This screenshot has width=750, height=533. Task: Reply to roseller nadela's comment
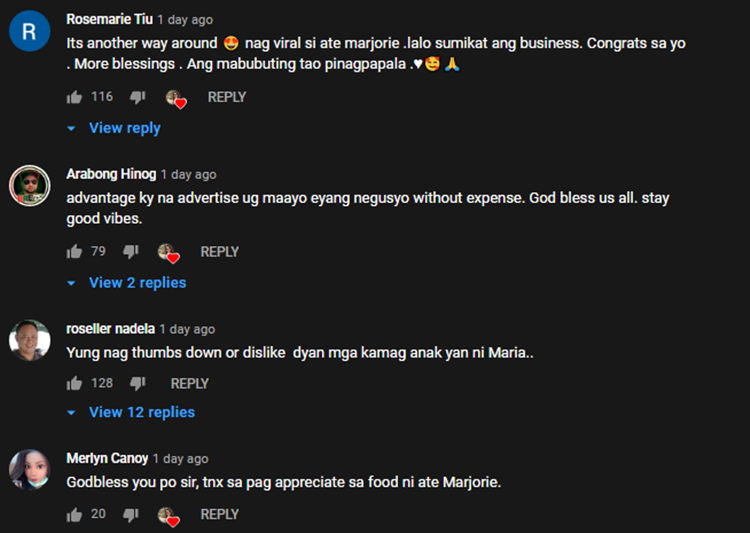[x=190, y=384]
